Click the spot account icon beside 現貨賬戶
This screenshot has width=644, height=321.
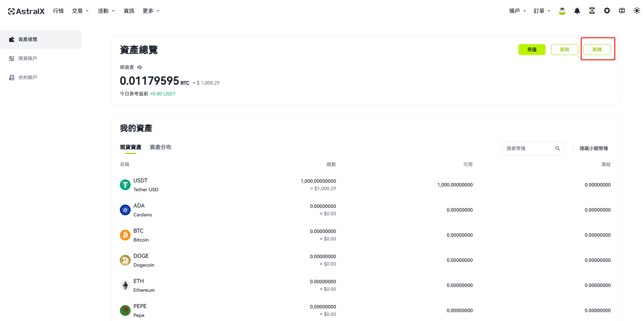click(x=12, y=58)
